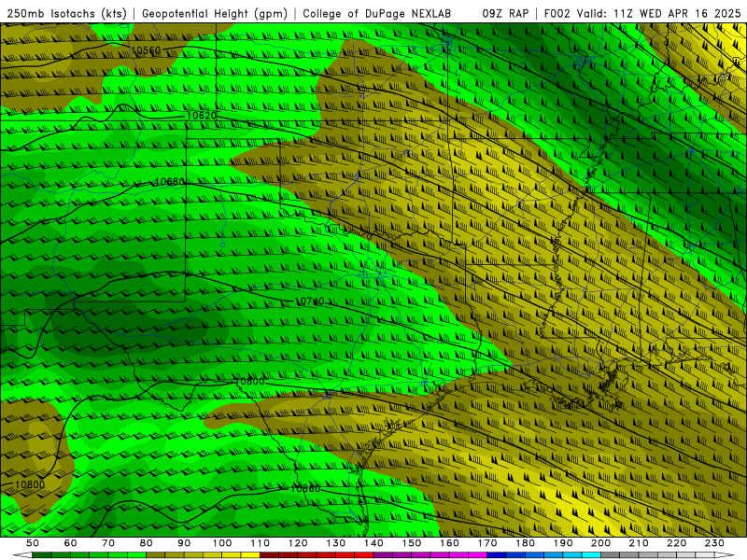Click the 160 label on the color scale

click(x=449, y=543)
